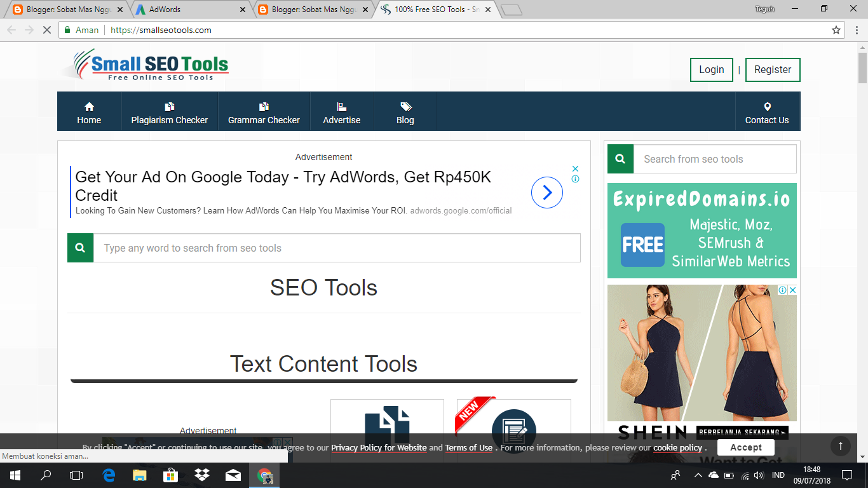Screen dimensions: 868x488
Task: Open the Terms of Use link
Action: (468, 447)
